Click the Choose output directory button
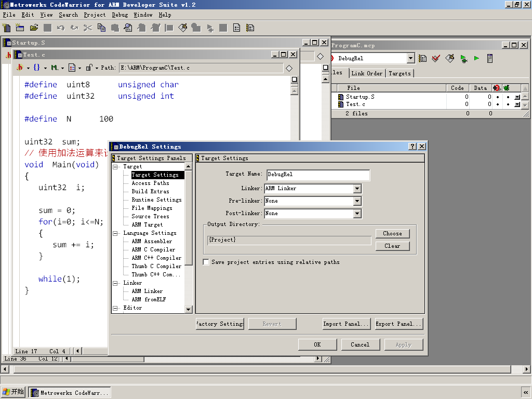This screenshot has height=399, width=532. click(x=392, y=233)
